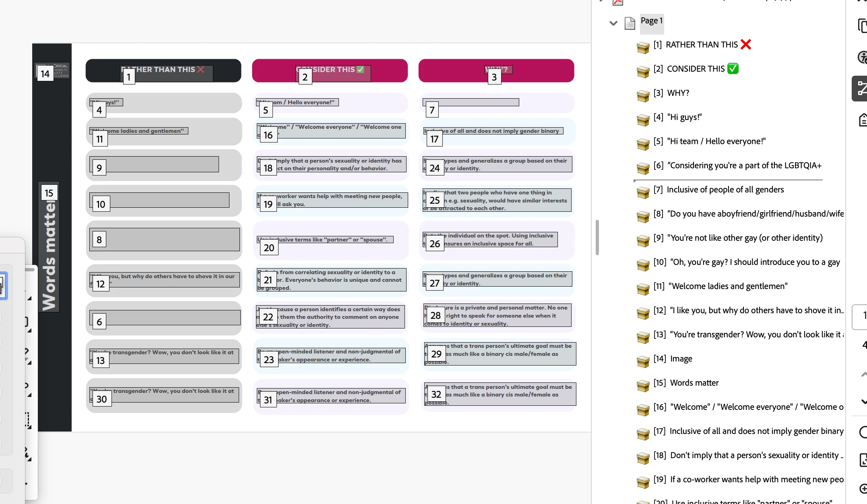Select [1] RATHER THAN THIS in order list
Screen dimensions: 867x504
(x=702, y=45)
